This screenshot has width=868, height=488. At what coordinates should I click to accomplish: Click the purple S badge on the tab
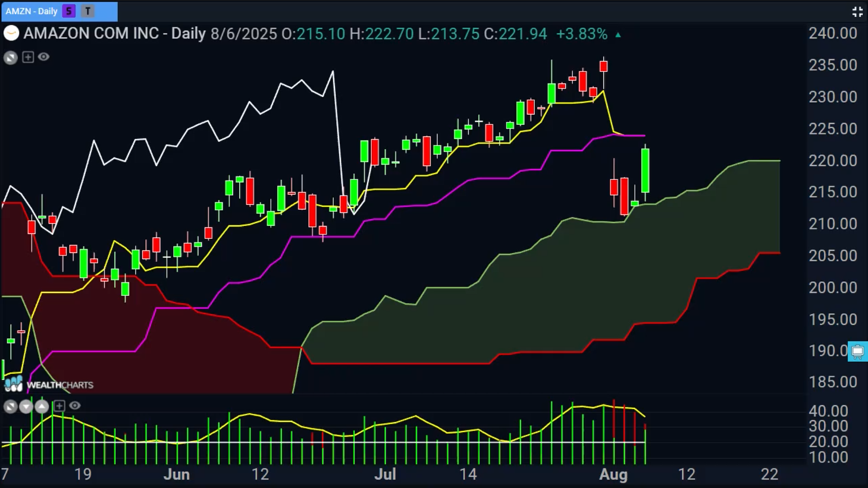pos(69,11)
